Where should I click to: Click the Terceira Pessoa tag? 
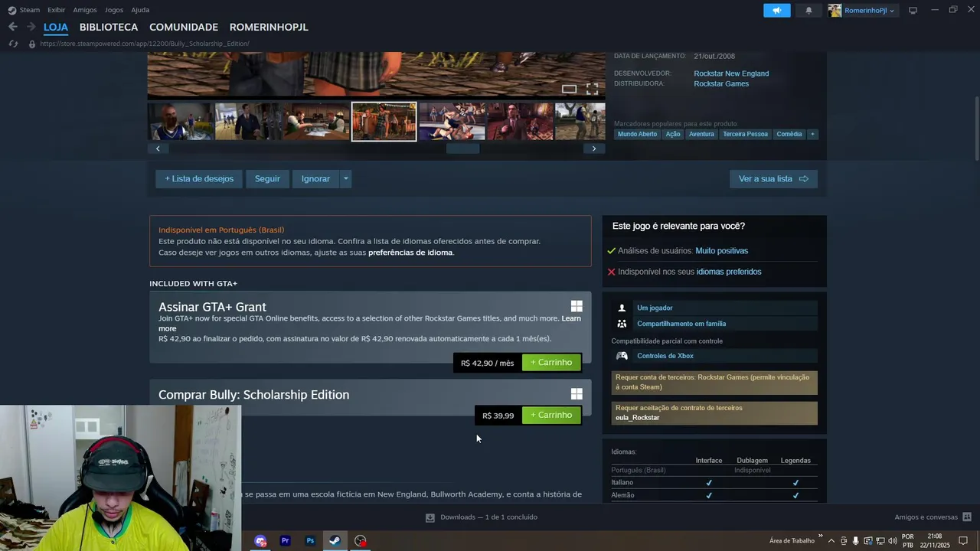click(x=745, y=134)
